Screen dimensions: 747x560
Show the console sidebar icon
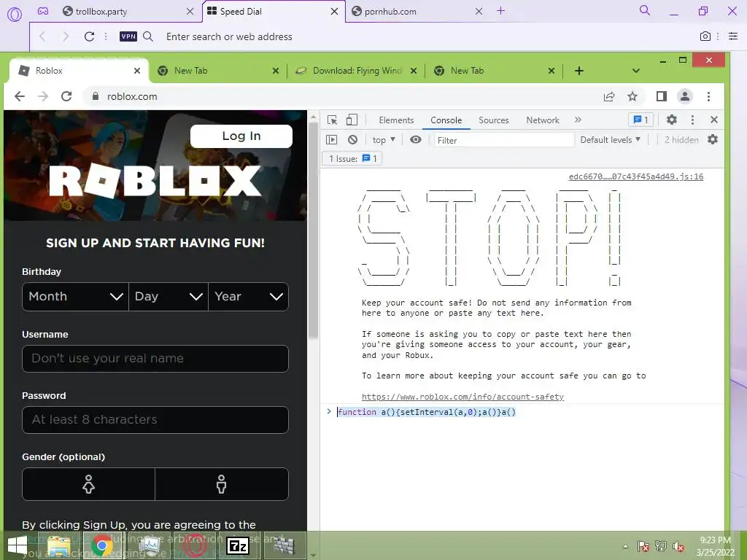(x=332, y=139)
